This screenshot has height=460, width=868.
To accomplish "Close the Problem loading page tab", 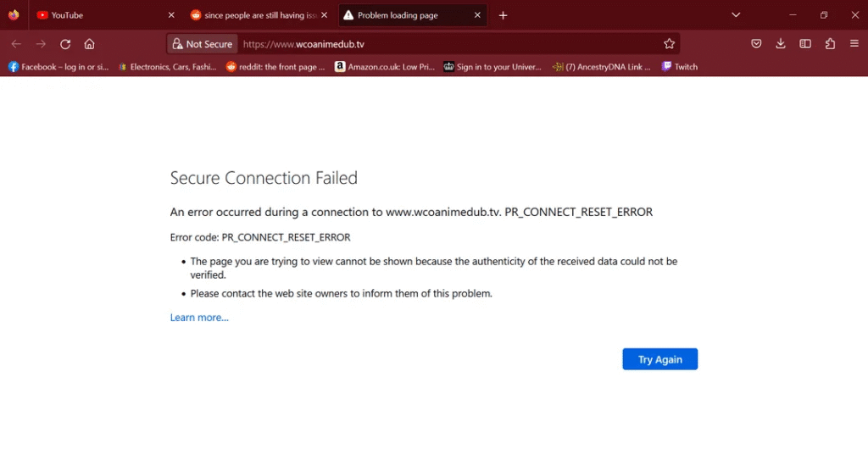I will click(x=477, y=15).
